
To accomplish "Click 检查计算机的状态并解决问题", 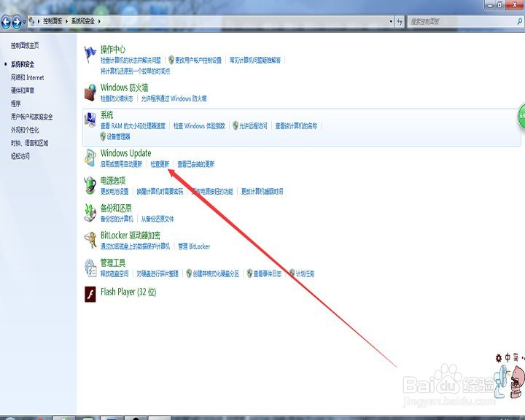I will [131, 61].
